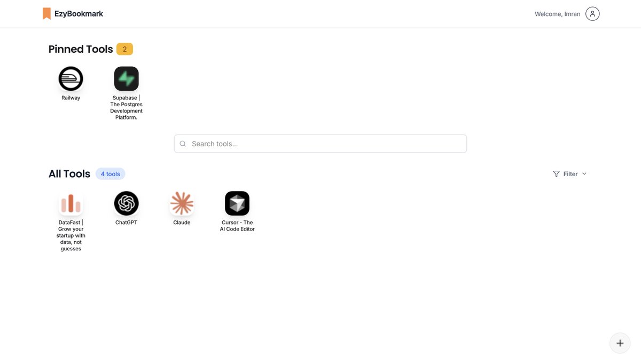
Task: Click the 4 tools count badge
Action: tap(111, 174)
